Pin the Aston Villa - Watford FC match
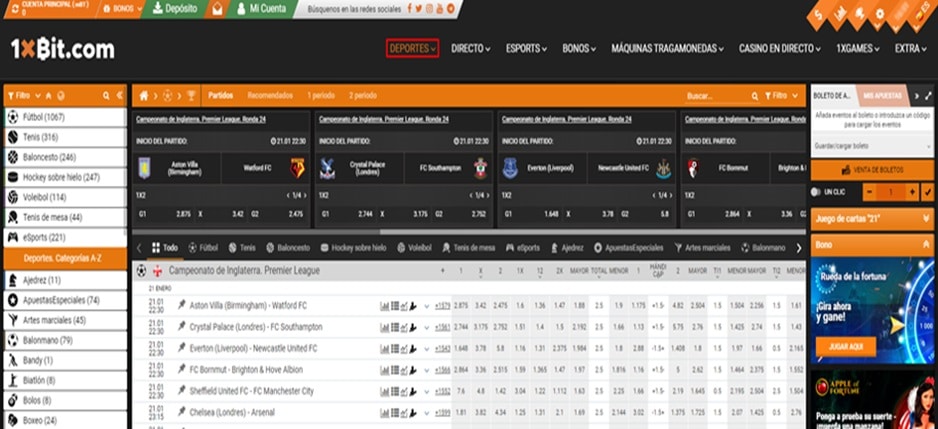Screen dimensions: 938x429 181,305
